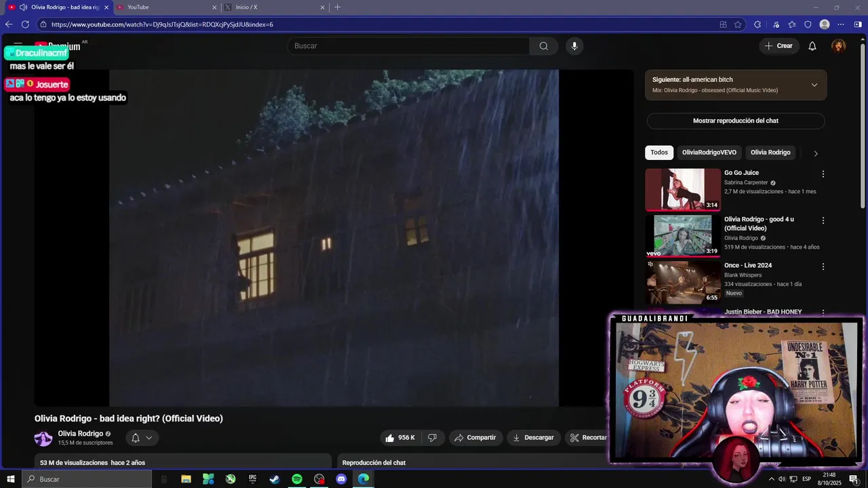Activate voice search microphone icon
The height and width of the screenshot is (488, 868).
click(x=574, y=46)
